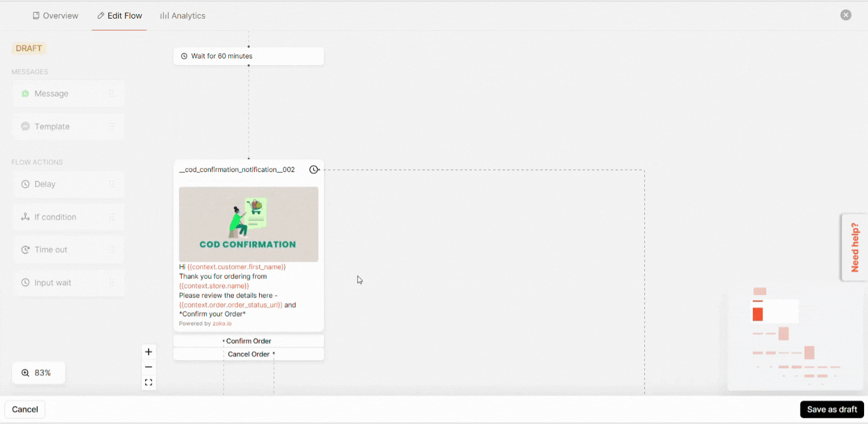Image resolution: width=868 pixels, height=424 pixels.
Task: Click the magnifier icon beside 83%
Action: coord(25,373)
